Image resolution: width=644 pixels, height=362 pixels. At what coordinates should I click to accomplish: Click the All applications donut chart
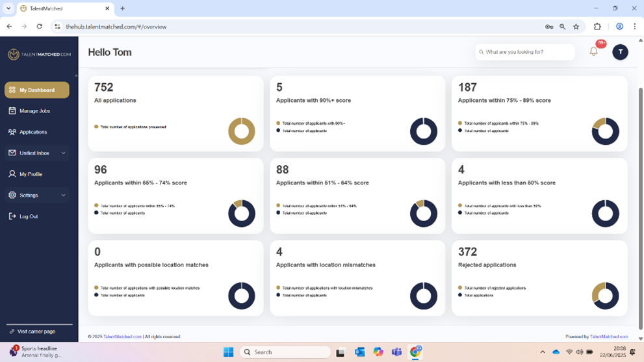(242, 131)
